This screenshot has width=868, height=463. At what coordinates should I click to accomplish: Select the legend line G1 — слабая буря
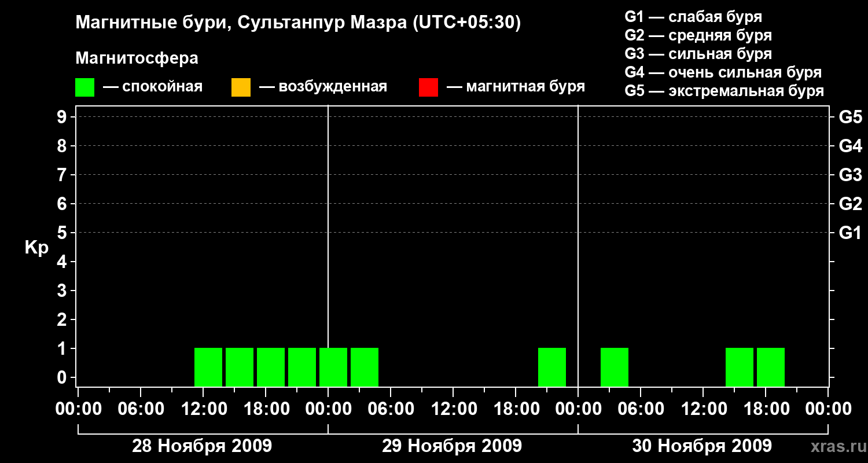(x=693, y=16)
